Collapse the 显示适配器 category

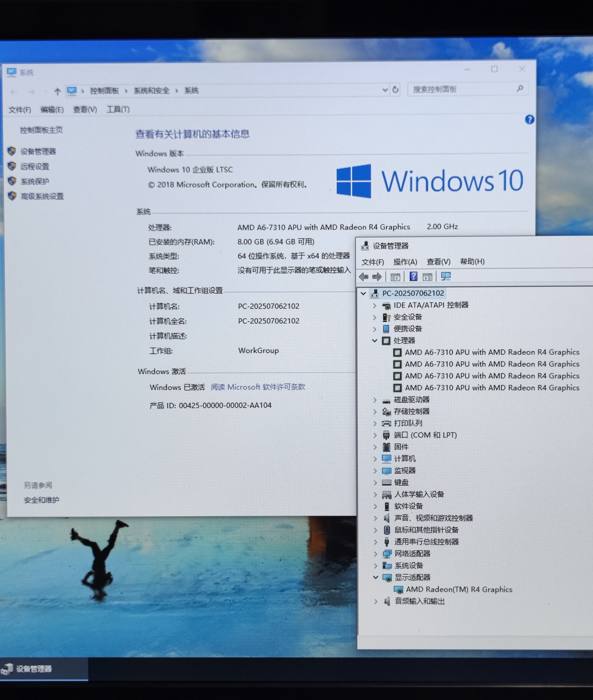pos(376,578)
